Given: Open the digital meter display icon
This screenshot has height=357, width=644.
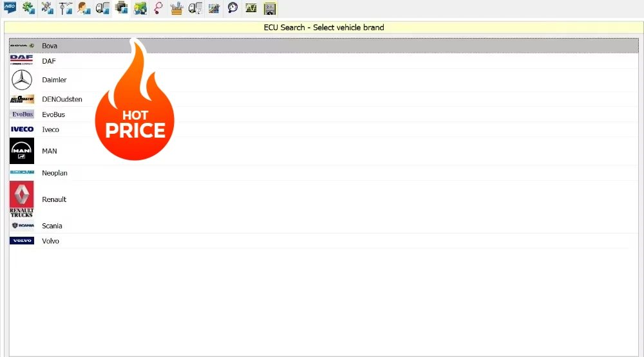Looking at the screenshot, I should click(x=270, y=8).
